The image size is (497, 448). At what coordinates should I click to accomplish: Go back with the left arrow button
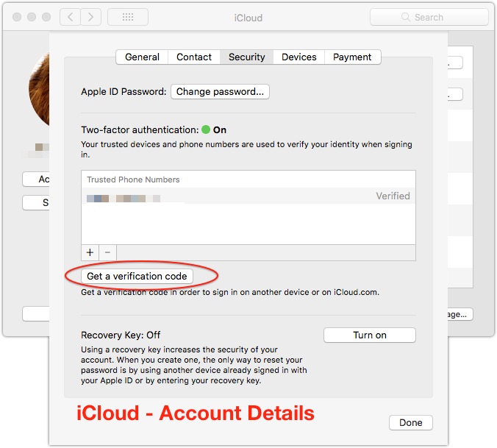[x=71, y=17]
